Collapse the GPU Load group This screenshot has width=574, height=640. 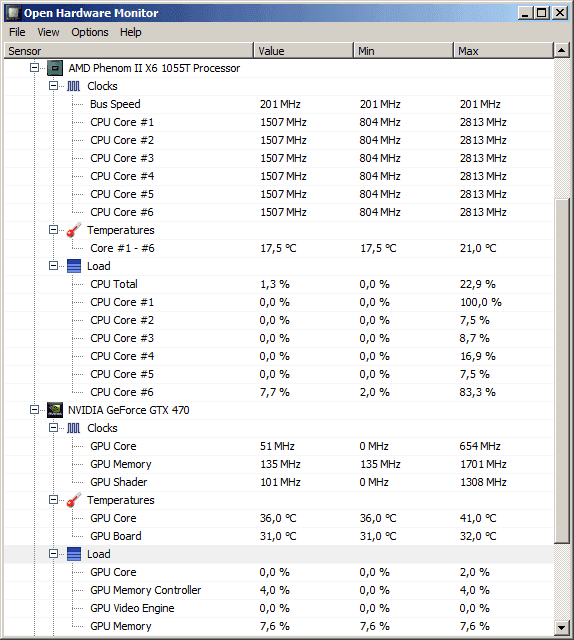pyautogui.click(x=53, y=553)
